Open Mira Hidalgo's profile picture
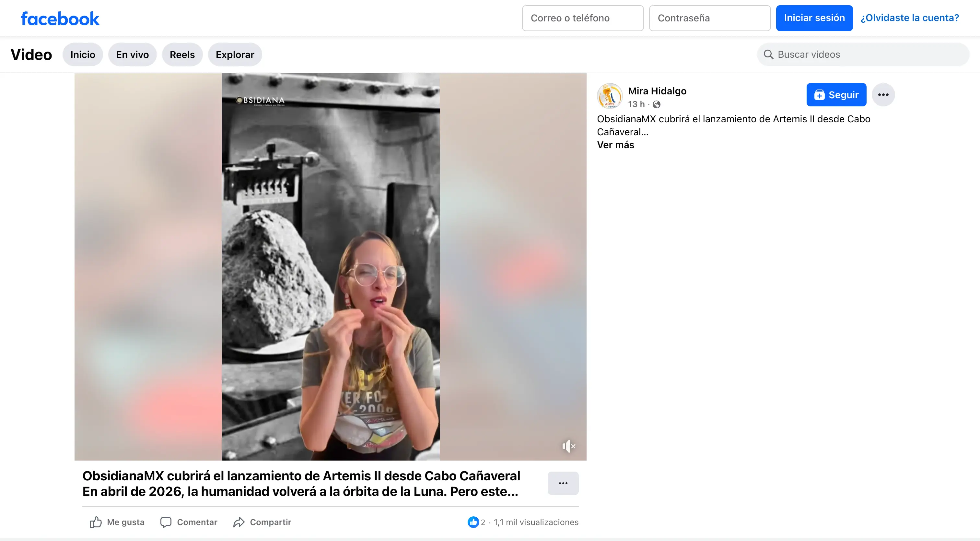Image resolution: width=980 pixels, height=541 pixels. 610,96
